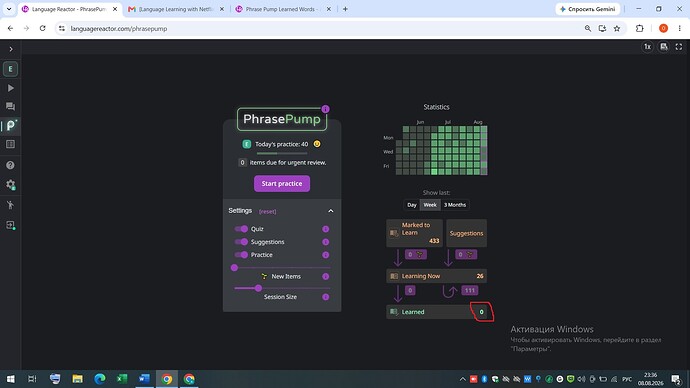The height and width of the screenshot is (388, 690).
Task: Open info for Practice setting
Action: 326,255
